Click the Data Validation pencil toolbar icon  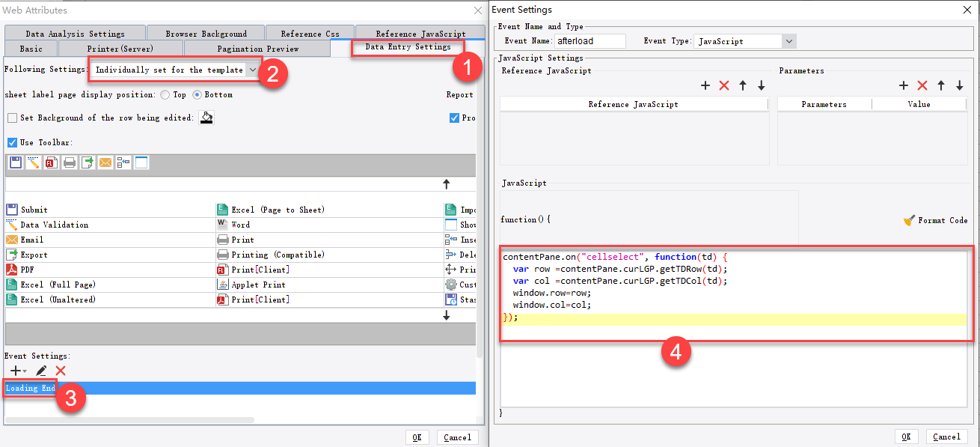click(x=34, y=162)
